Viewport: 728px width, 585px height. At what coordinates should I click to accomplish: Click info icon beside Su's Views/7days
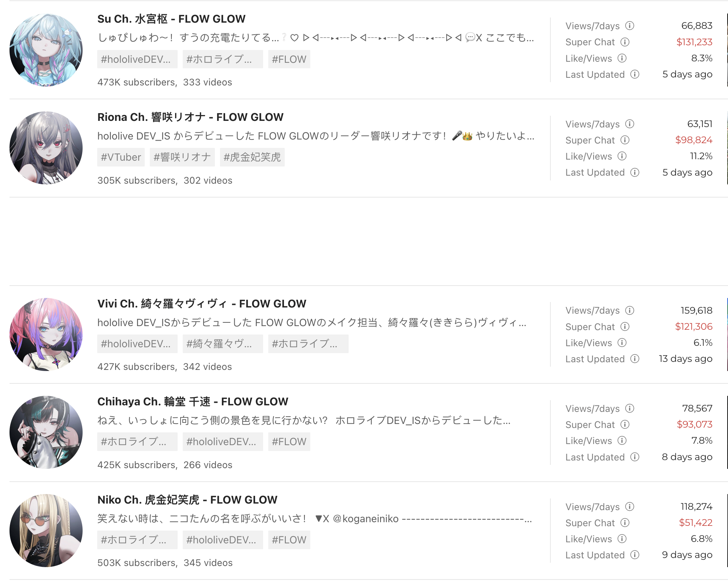click(629, 26)
